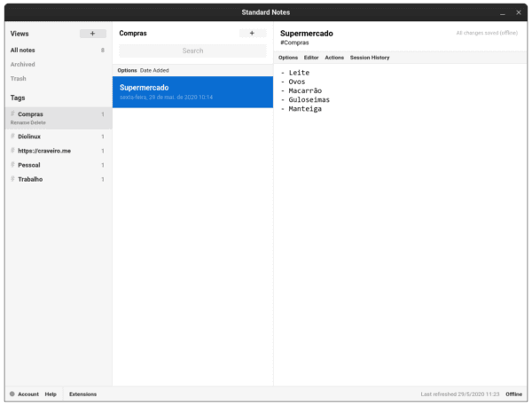Click All changes saved (offline) status
532x406 pixels.
click(487, 33)
